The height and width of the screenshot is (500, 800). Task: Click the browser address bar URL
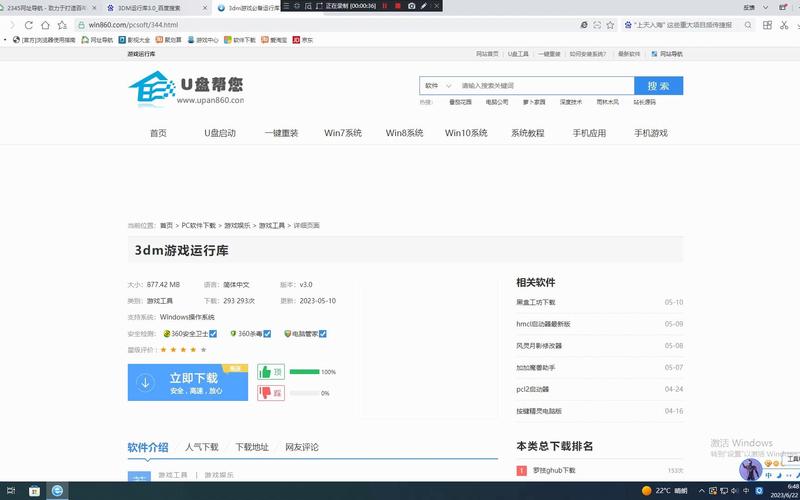point(134,25)
